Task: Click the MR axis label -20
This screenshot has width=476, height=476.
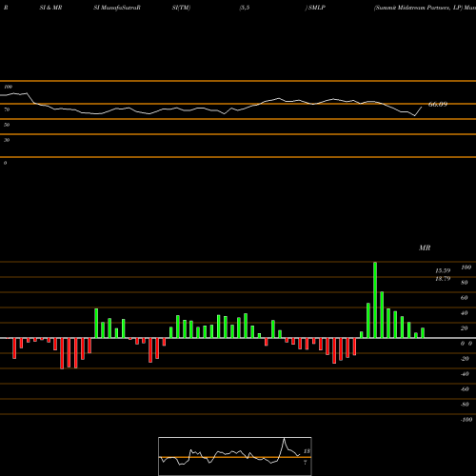Action: coord(465,359)
